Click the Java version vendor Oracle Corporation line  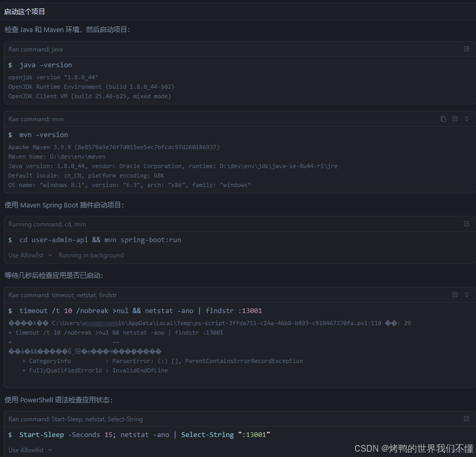173,166
